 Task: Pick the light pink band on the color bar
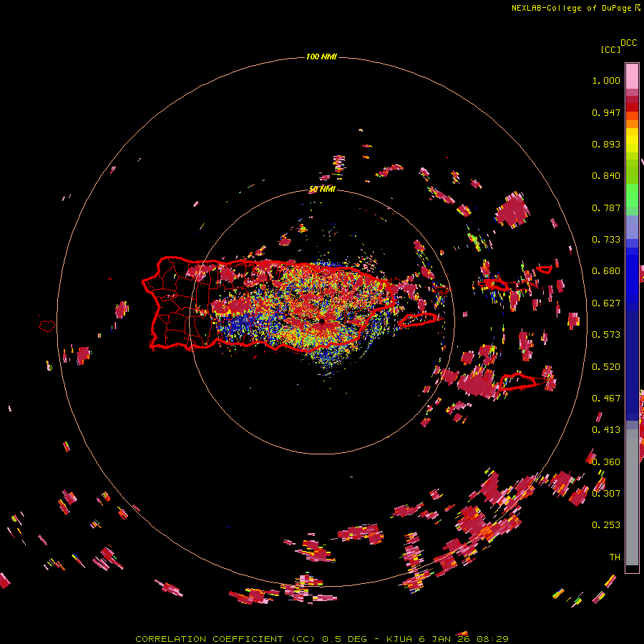click(632, 76)
